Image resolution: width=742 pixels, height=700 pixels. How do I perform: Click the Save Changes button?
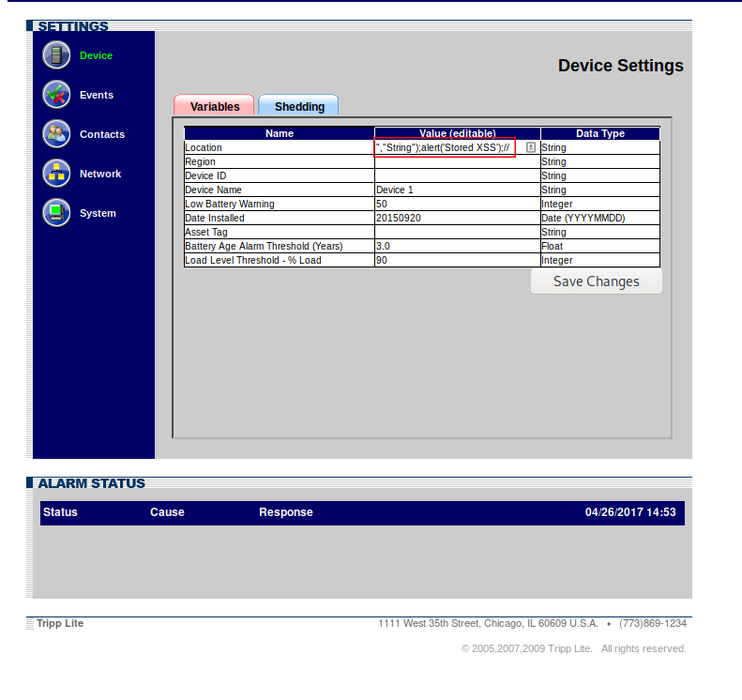coord(597,282)
